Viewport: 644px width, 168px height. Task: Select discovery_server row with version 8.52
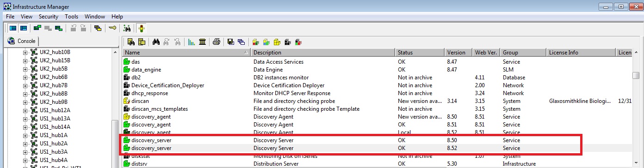click(377, 148)
